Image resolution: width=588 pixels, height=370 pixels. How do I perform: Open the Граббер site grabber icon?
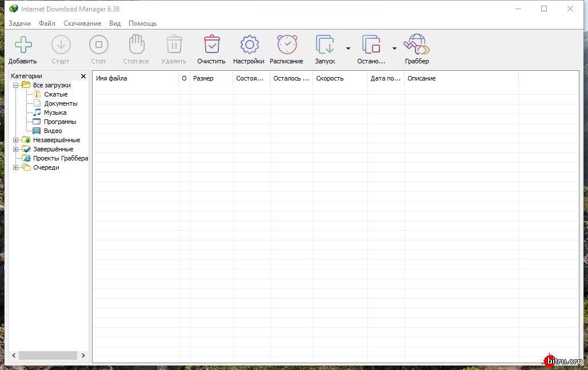point(417,44)
